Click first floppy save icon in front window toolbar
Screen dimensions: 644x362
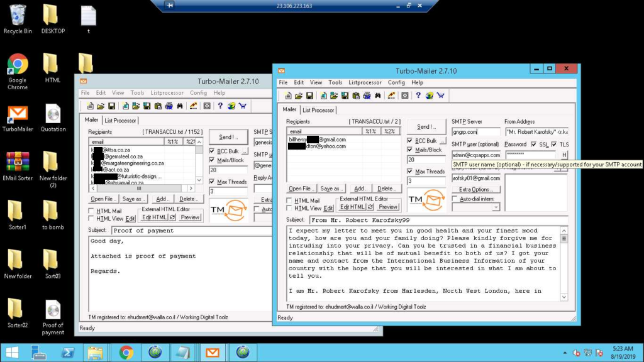[x=309, y=96]
